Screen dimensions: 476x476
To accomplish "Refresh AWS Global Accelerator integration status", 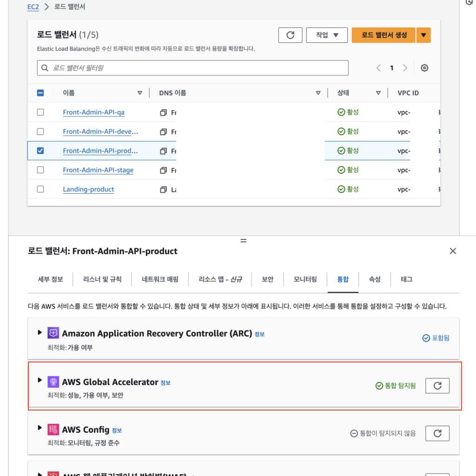I will (x=437, y=385).
